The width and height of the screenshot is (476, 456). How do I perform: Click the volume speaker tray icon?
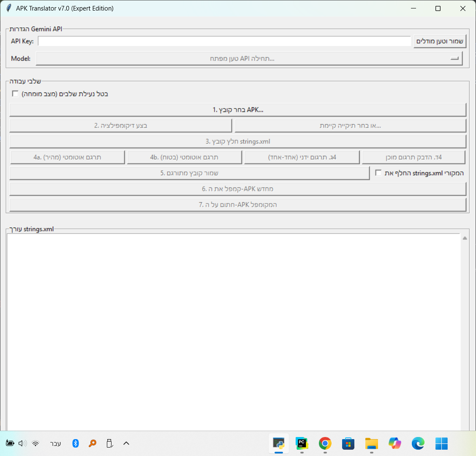[22, 444]
